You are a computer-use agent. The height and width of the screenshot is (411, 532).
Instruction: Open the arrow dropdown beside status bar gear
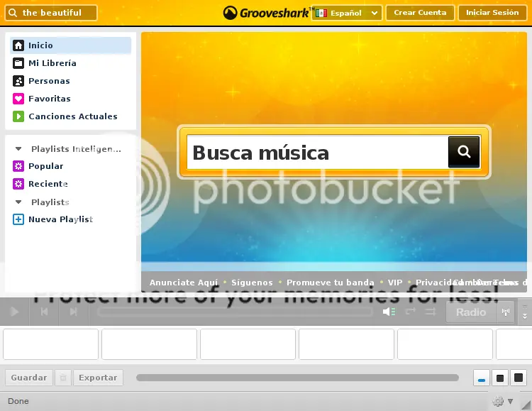click(510, 402)
